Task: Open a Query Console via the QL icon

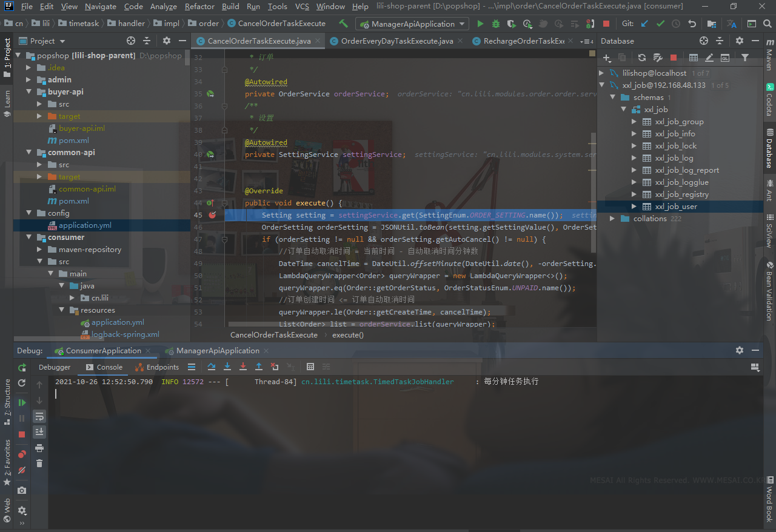Action: (x=725, y=57)
